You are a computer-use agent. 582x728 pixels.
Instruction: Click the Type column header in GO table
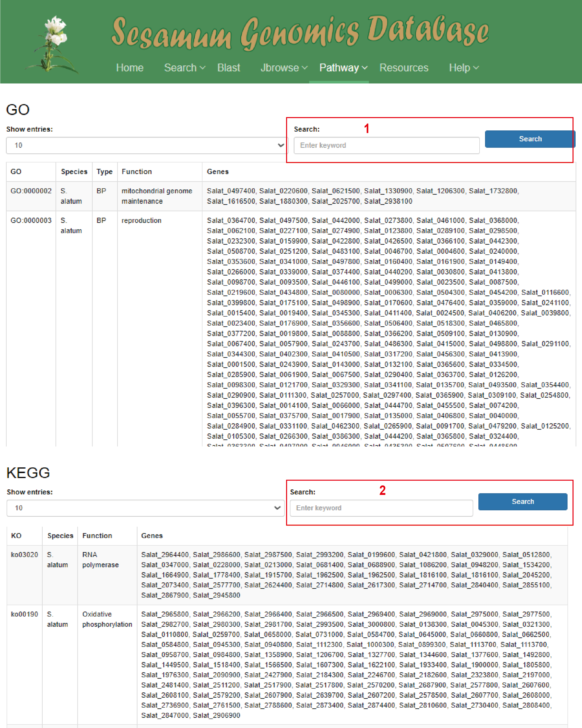pyautogui.click(x=105, y=171)
